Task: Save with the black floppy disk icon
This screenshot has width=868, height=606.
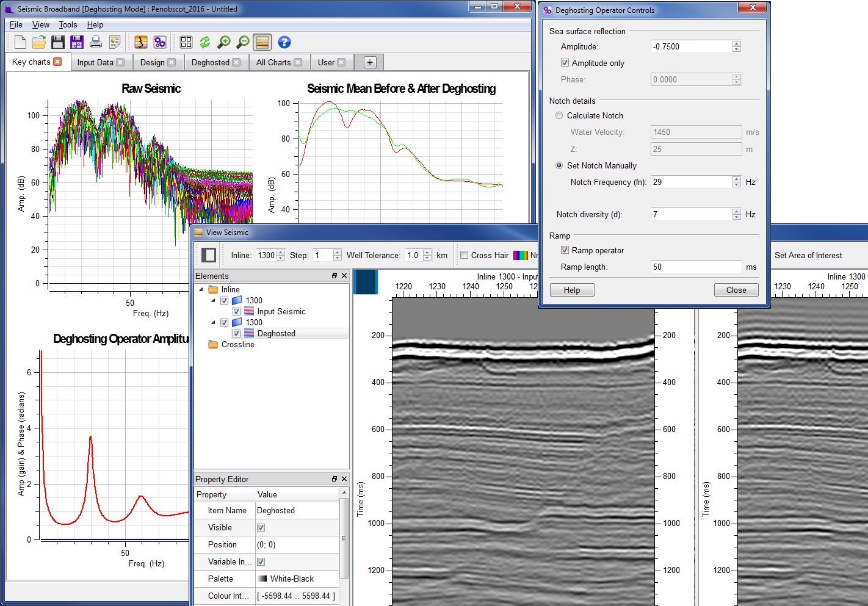Action: click(x=58, y=42)
